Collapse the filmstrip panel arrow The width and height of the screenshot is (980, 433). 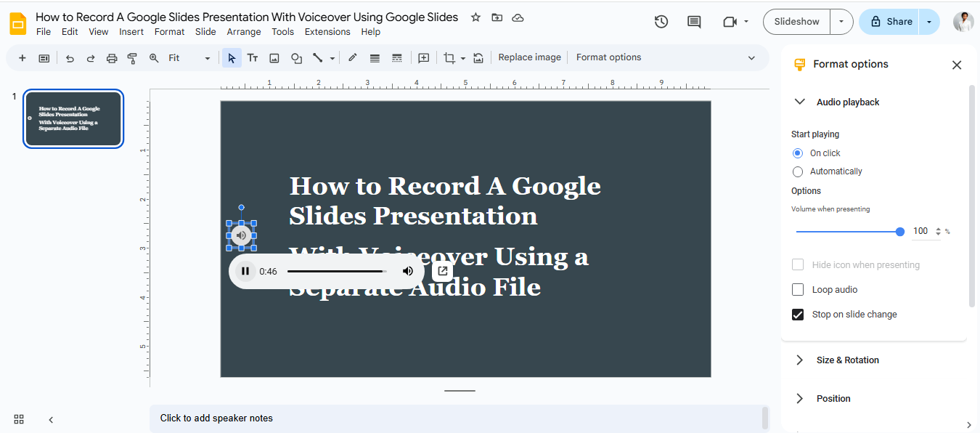point(51,419)
